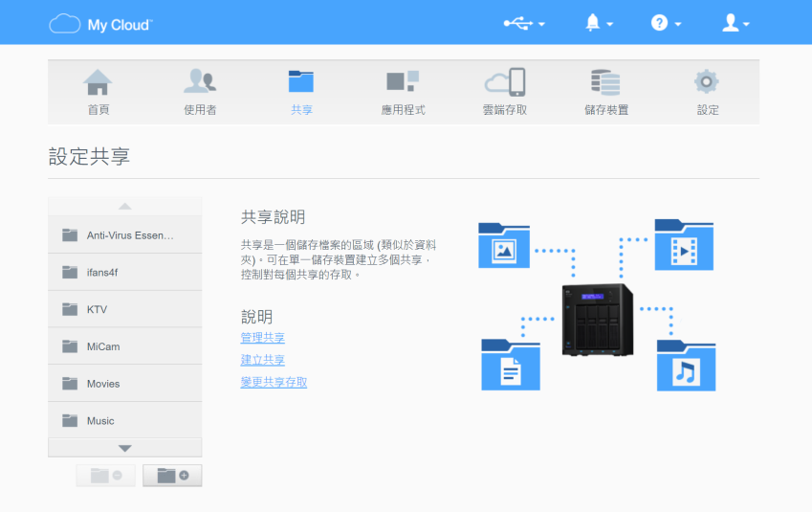
Task: Open the 儲存裝置 storage tab
Action: (606, 92)
